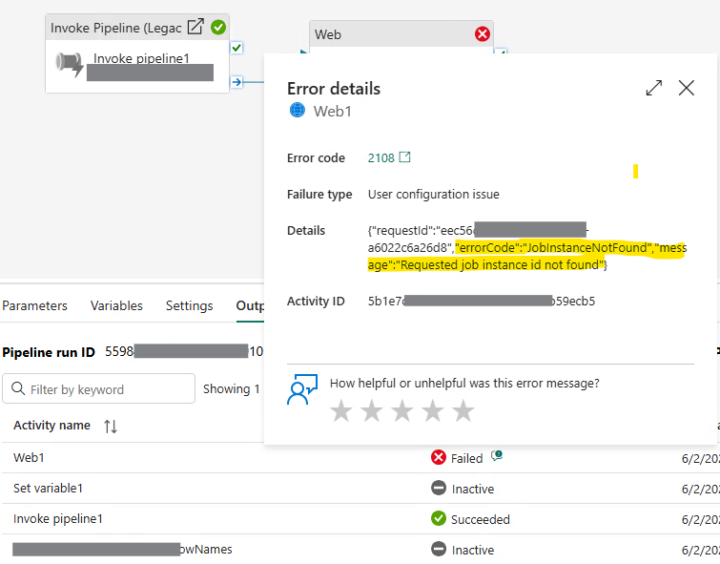Image resolution: width=720 pixels, height=564 pixels.
Task: Expand the Error details dialog
Action: 654,88
